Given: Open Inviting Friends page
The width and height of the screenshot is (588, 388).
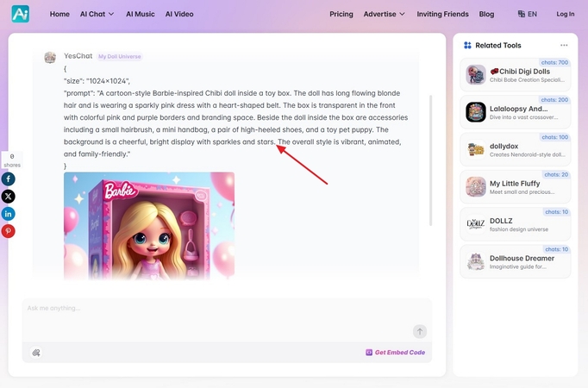Looking at the screenshot, I should click(x=442, y=14).
